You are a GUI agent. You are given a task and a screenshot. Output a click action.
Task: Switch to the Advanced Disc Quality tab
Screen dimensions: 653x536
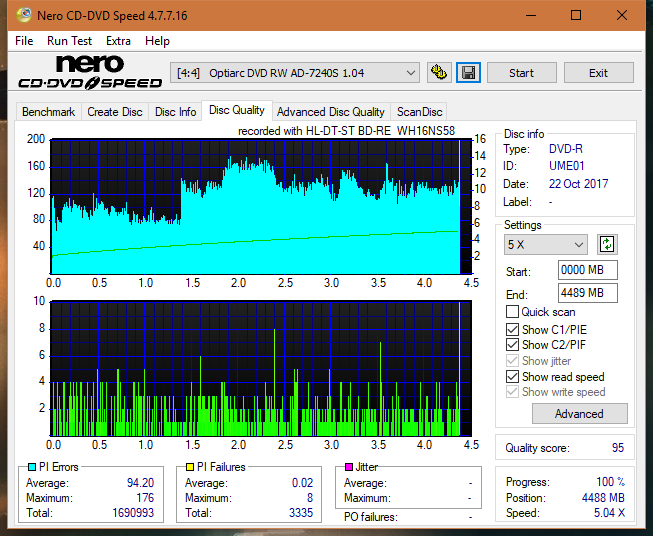331,112
